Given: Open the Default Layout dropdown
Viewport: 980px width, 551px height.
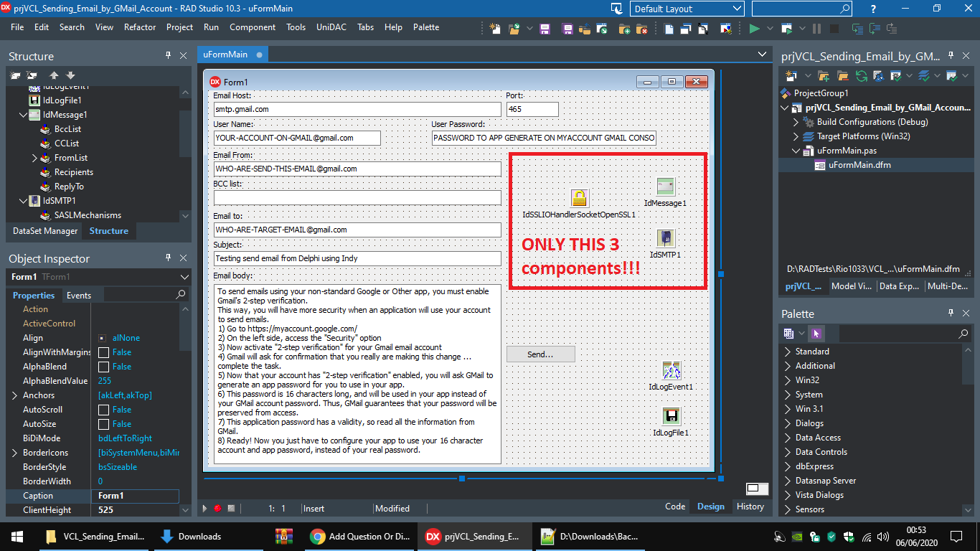Looking at the screenshot, I should tap(687, 9).
